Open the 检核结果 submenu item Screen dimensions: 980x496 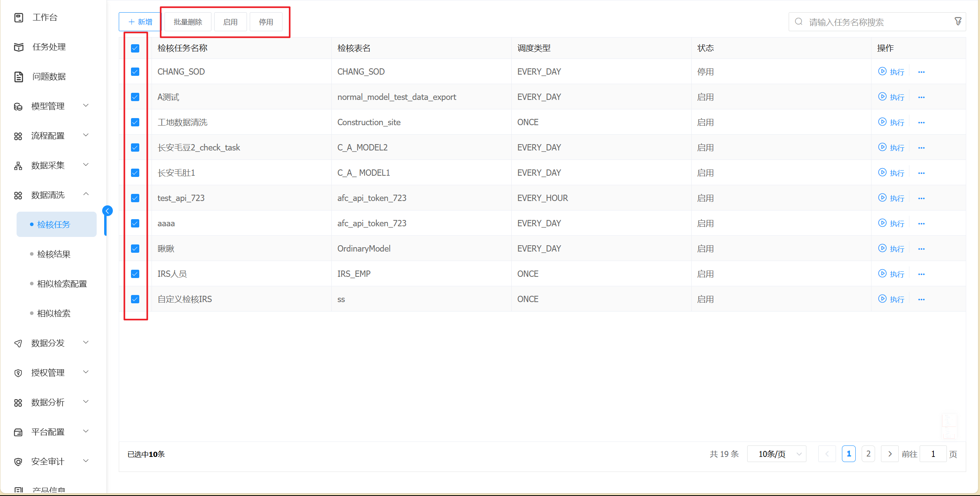(54, 254)
